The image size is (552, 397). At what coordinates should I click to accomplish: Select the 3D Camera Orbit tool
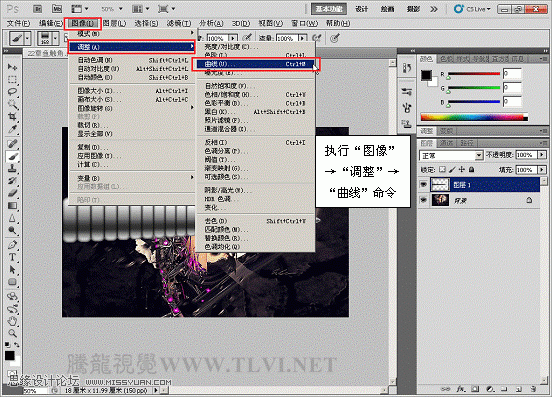point(12,309)
